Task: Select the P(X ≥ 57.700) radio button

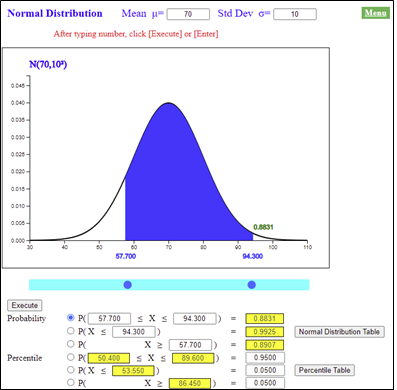Action: [x=71, y=344]
